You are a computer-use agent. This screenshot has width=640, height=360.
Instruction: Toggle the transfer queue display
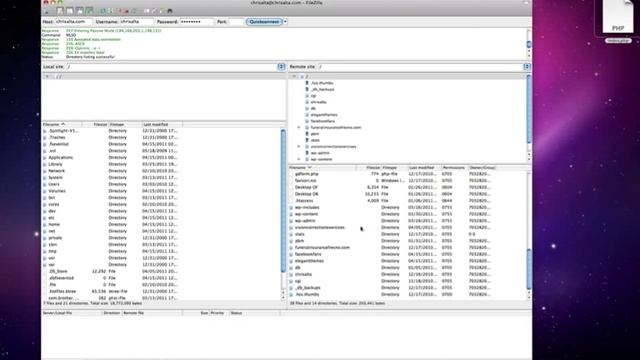tap(89, 11)
